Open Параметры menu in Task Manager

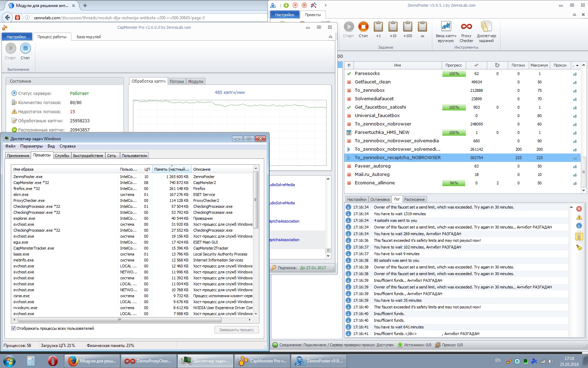31,146
